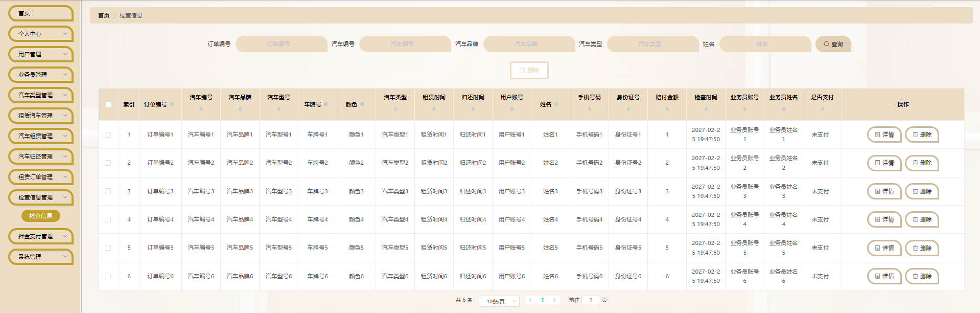Open 详情 for 订单编号3 row

(x=884, y=191)
